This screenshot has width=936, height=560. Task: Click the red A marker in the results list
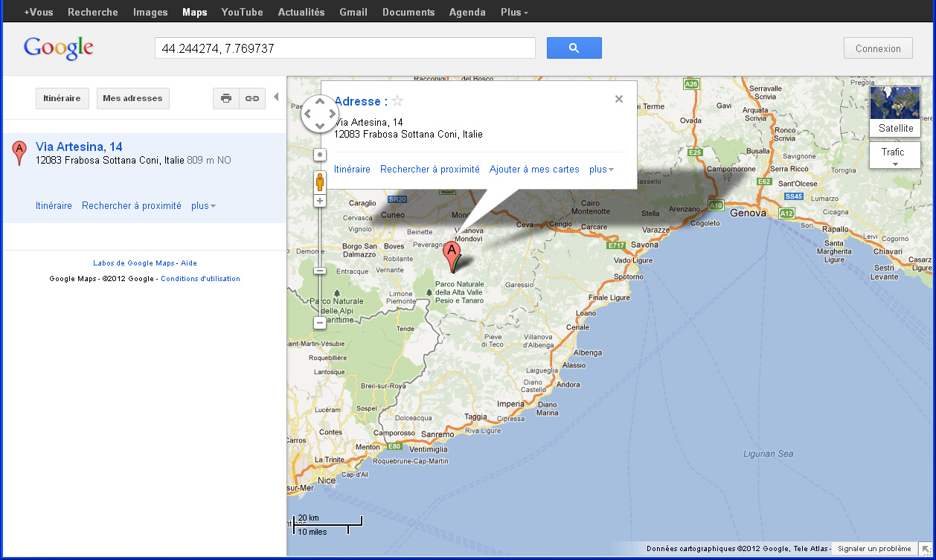click(x=19, y=152)
